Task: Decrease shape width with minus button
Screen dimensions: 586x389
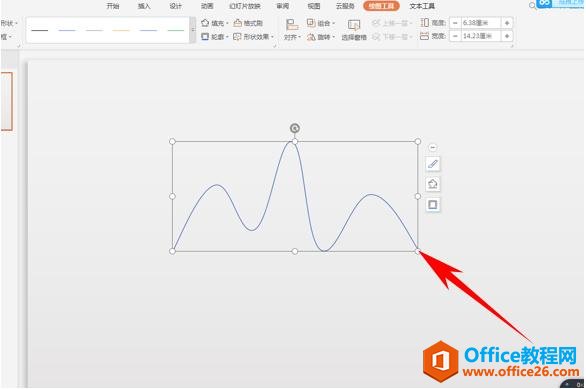Action: click(x=455, y=36)
